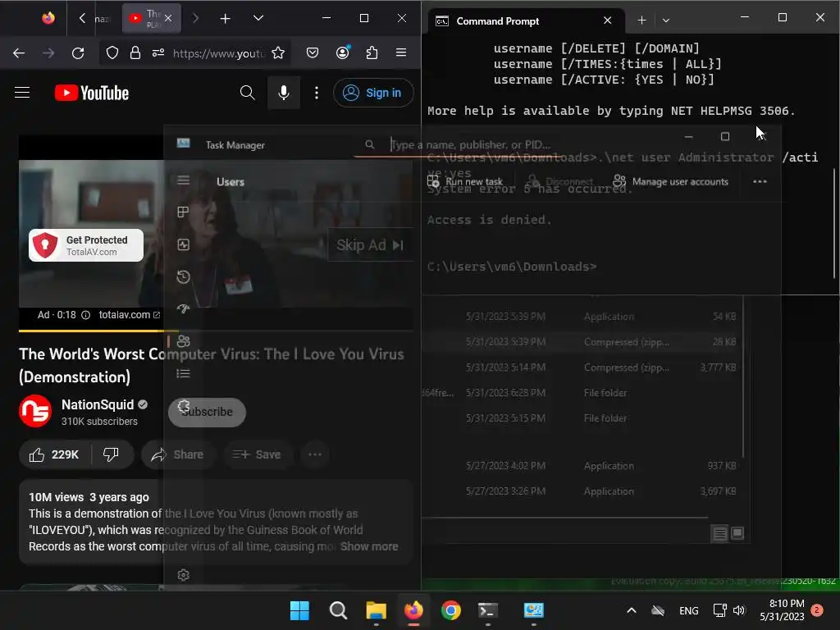
Task: Open Task Manager App history icon
Action: click(x=183, y=277)
